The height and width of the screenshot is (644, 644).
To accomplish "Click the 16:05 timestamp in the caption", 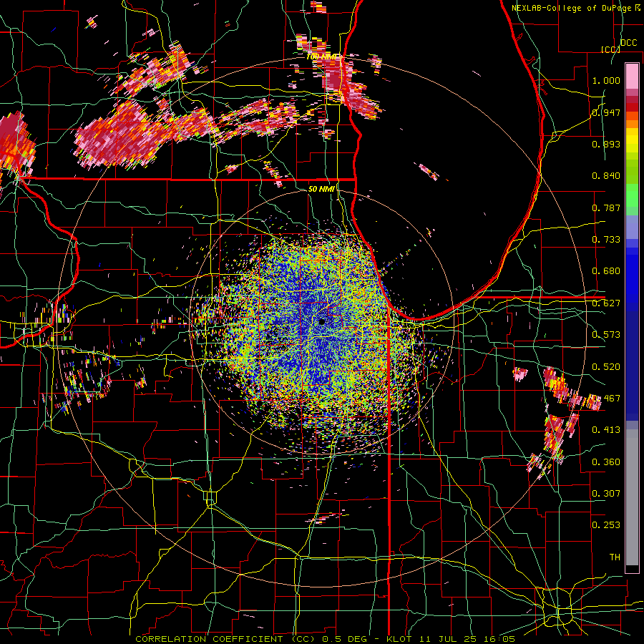I will pos(499,639).
